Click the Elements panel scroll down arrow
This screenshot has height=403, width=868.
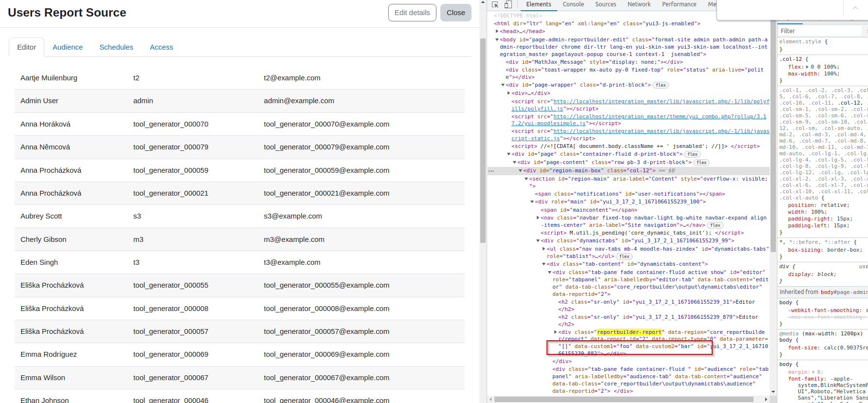click(773, 392)
